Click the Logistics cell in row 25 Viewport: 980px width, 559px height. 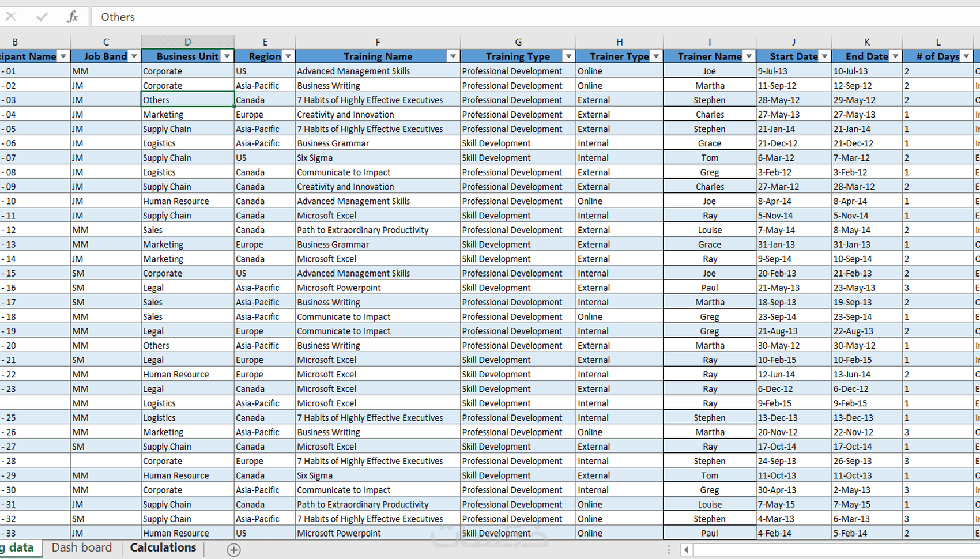pos(188,418)
